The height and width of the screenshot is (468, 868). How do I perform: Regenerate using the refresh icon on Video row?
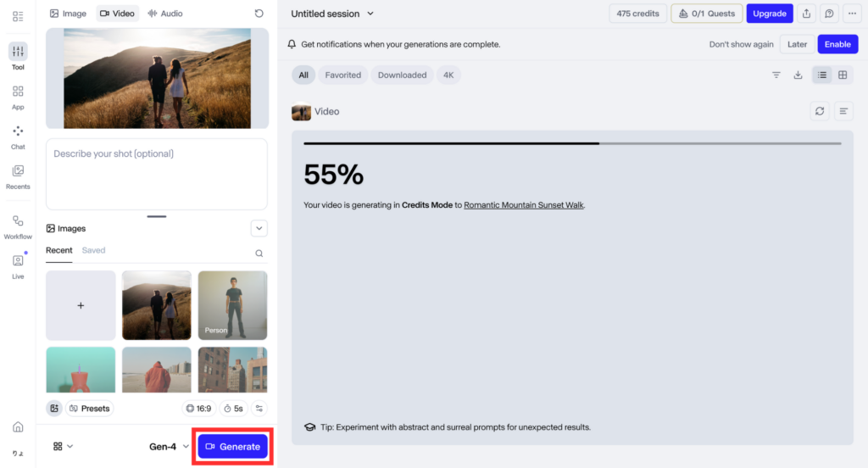[820, 111]
